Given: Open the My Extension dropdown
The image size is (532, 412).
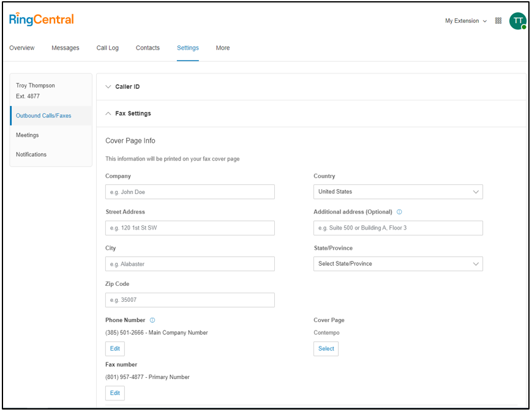Looking at the screenshot, I should coord(466,21).
